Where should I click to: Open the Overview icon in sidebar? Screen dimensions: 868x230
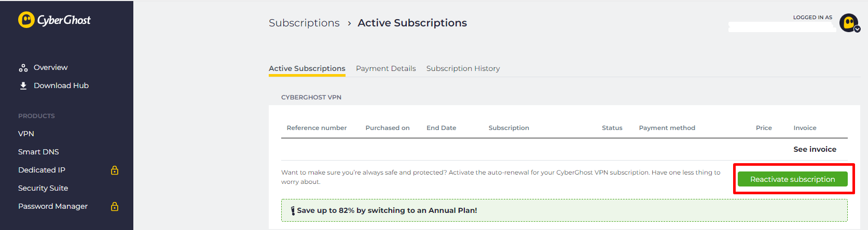(x=23, y=68)
